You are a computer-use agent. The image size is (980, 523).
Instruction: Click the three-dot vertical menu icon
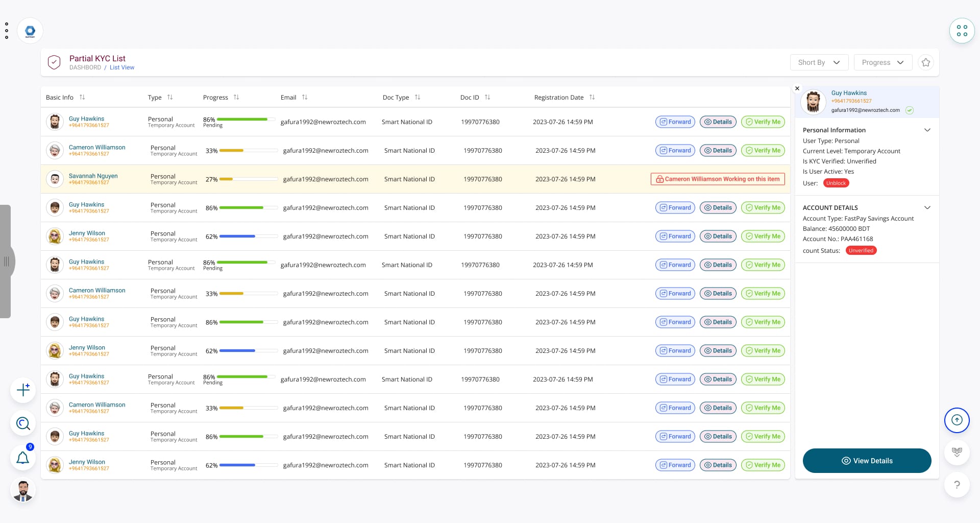7,31
